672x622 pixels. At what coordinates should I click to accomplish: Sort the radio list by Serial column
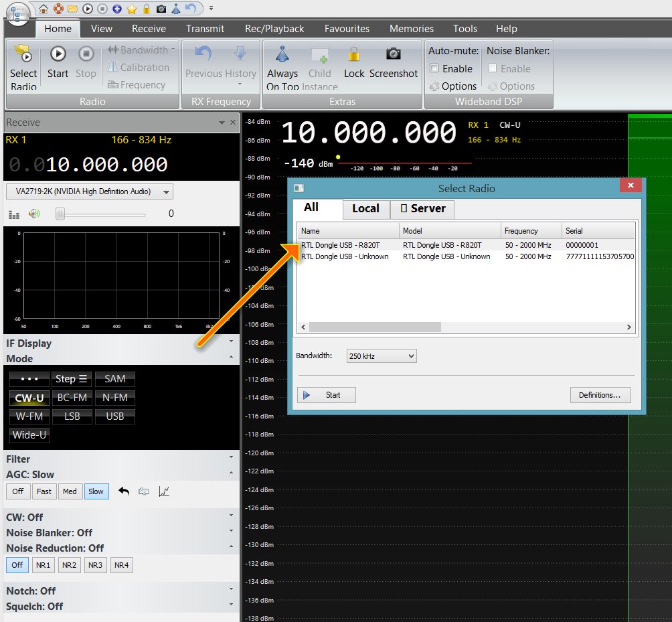tap(598, 231)
